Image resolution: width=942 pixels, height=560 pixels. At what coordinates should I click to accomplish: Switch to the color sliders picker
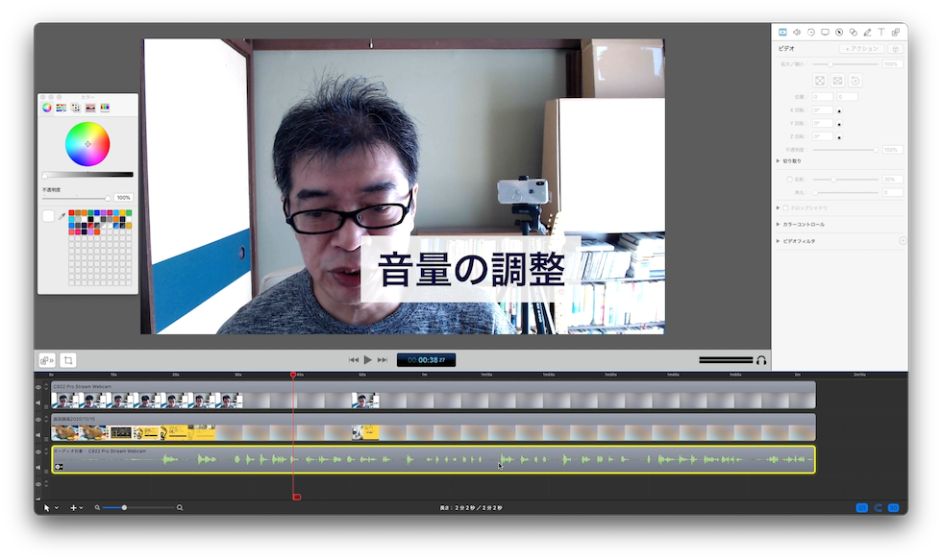pos(60,107)
